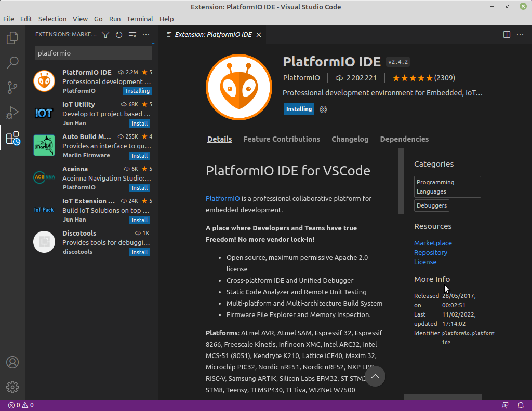
Task: Click the v2.4.2 version badge
Action: [397, 62]
